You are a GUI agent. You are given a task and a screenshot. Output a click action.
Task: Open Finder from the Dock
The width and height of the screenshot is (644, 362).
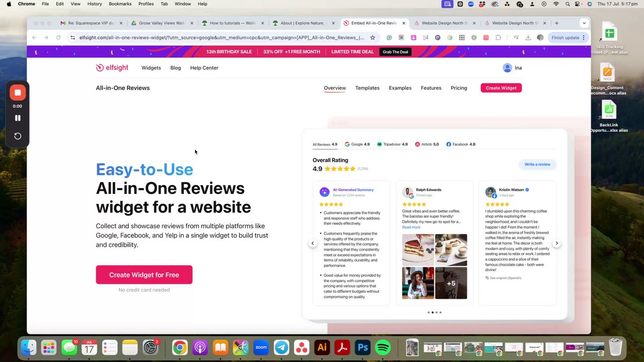click(29, 347)
